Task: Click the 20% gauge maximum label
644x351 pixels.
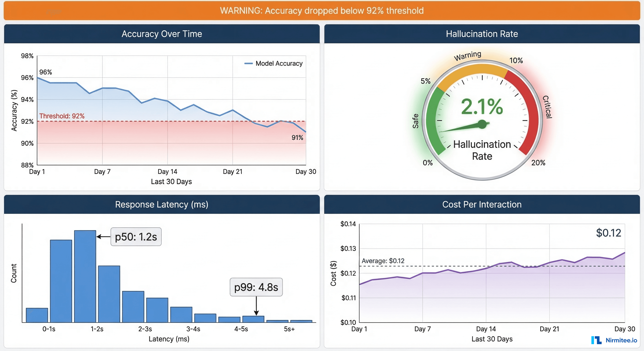Action: click(538, 163)
